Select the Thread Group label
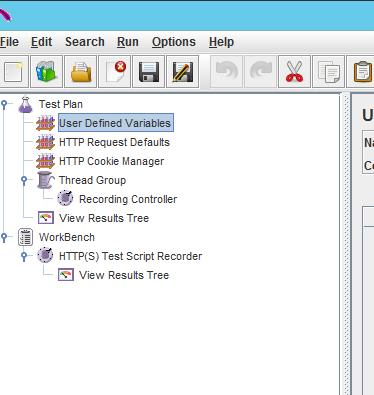 click(x=92, y=180)
